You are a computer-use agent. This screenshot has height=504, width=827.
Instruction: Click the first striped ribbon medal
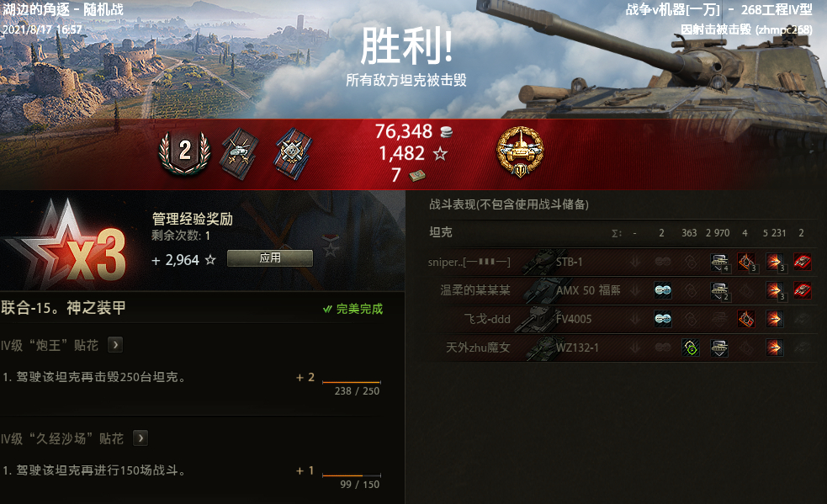coord(240,154)
